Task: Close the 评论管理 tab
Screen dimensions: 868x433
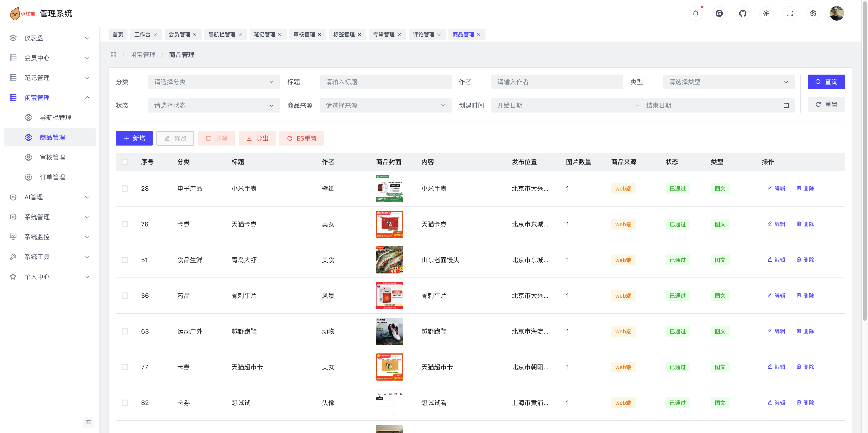Action: point(439,35)
